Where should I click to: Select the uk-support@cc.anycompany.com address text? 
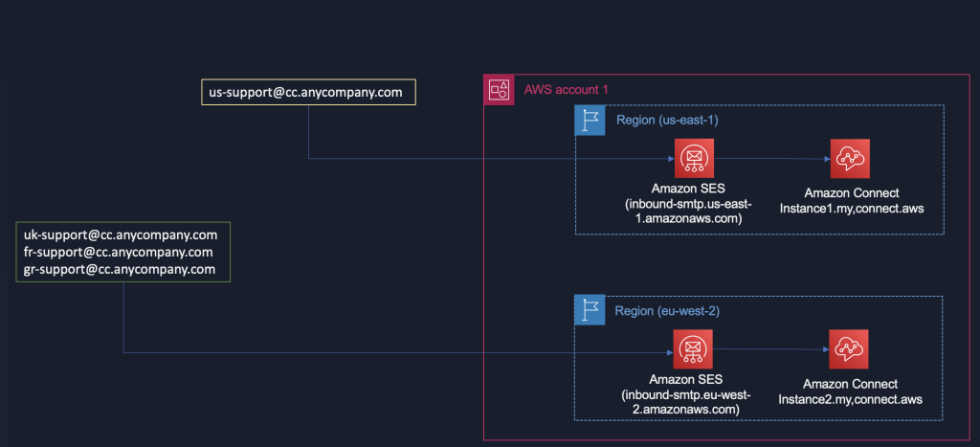click(121, 235)
